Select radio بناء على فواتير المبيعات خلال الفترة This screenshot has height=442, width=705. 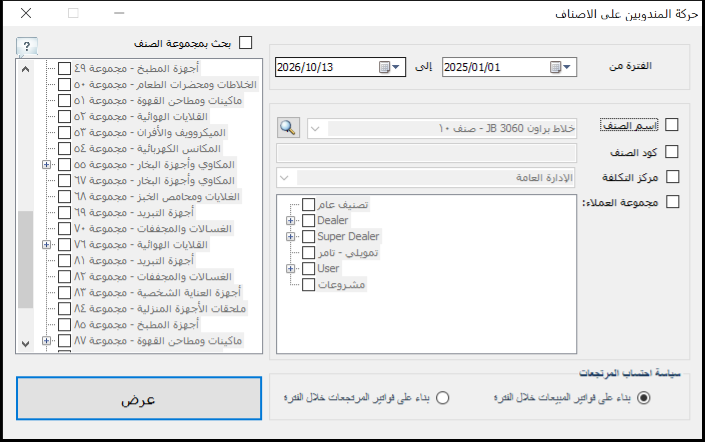pos(644,398)
